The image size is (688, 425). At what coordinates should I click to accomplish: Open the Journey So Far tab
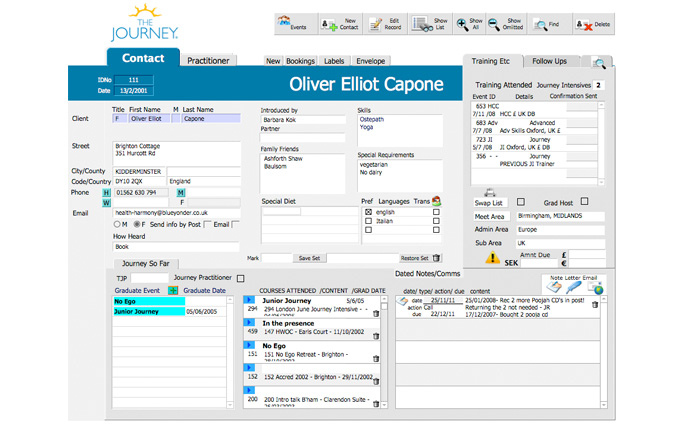coord(146,264)
